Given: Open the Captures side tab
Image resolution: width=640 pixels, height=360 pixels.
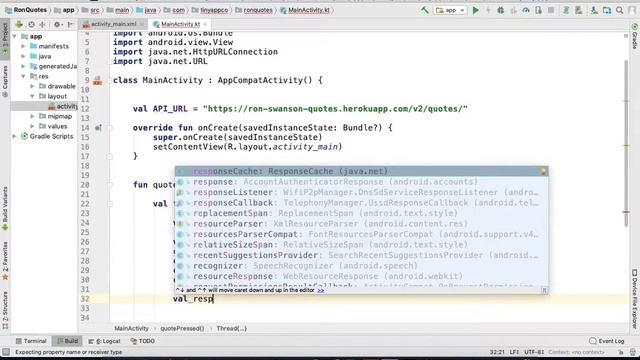Looking at the screenshot, I should [x=5, y=82].
